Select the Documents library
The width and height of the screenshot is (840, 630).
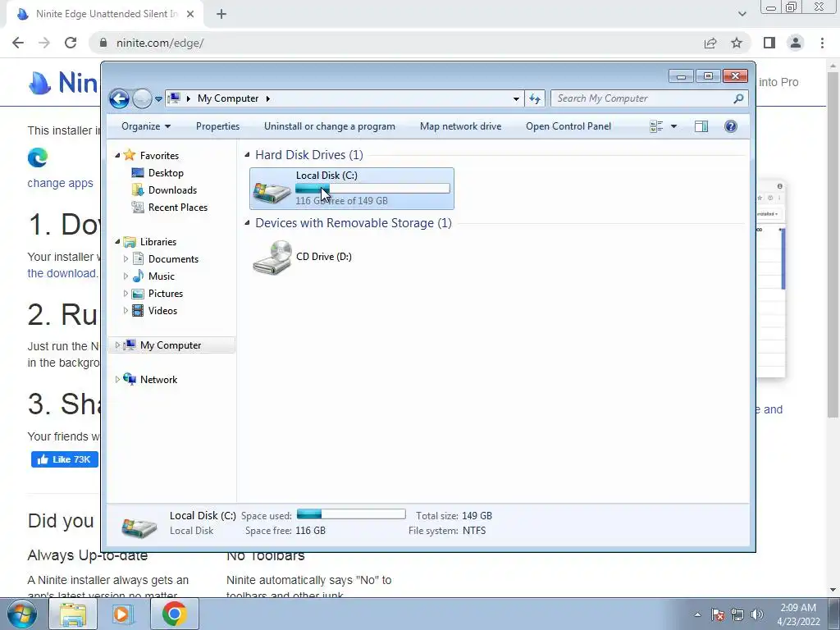173,258
